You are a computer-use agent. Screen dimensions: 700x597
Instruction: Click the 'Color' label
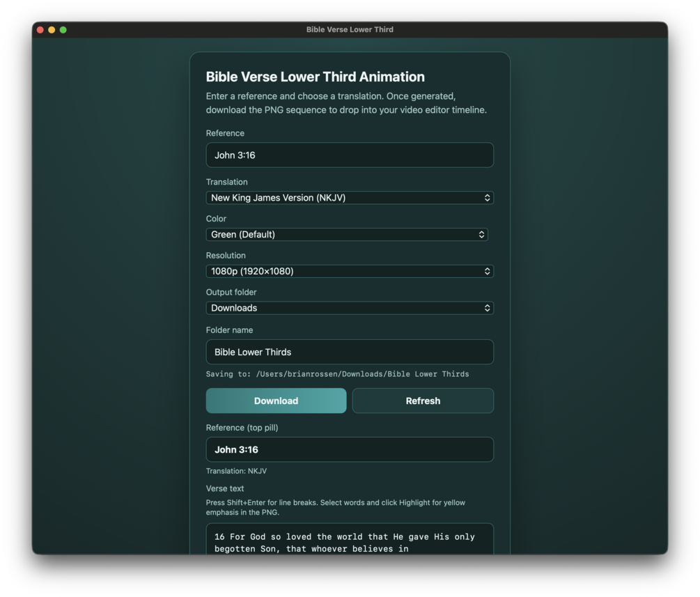point(216,219)
